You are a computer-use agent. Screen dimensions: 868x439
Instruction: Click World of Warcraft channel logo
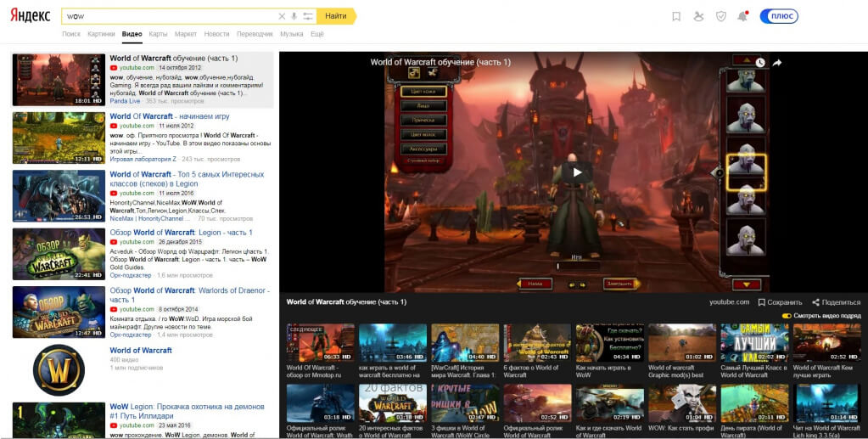[x=59, y=369]
